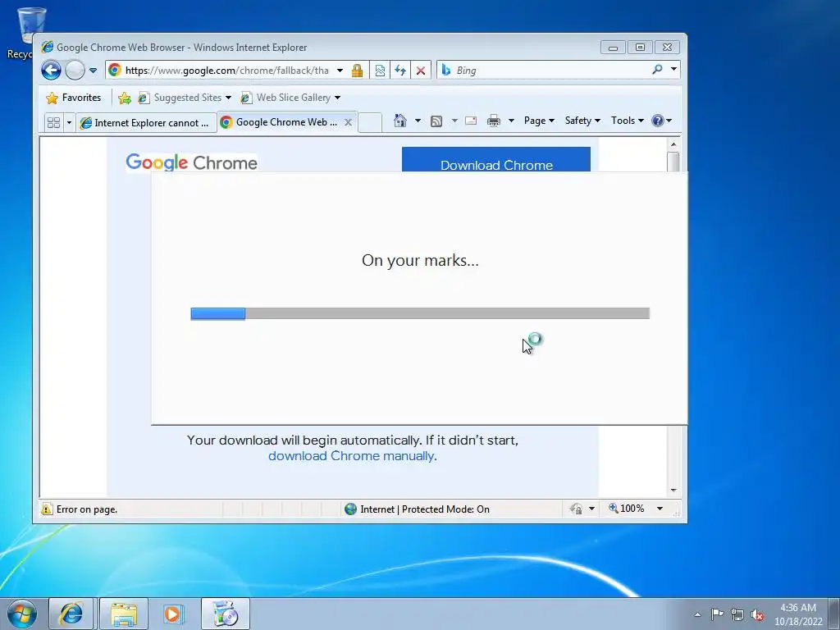Open the zoom level dropdown arrow
This screenshot has height=630, width=840.
point(660,509)
